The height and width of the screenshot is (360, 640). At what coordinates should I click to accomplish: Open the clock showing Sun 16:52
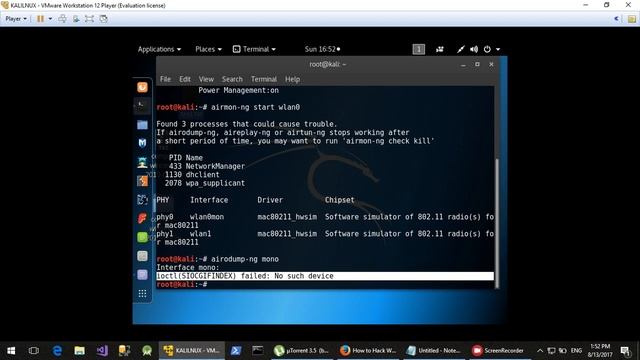click(x=322, y=49)
